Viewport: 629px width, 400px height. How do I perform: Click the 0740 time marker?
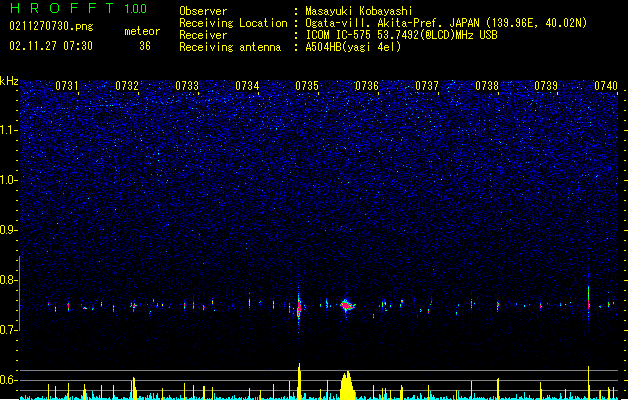[606, 86]
